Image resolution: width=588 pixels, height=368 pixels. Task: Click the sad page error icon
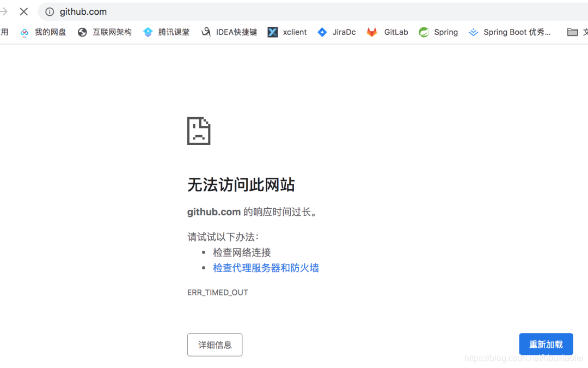[x=199, y=131]
